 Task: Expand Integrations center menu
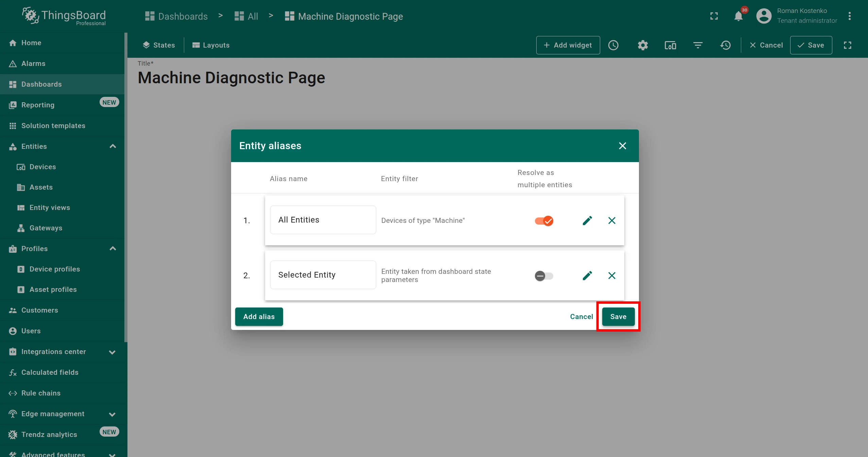click(x=112, y=352)
